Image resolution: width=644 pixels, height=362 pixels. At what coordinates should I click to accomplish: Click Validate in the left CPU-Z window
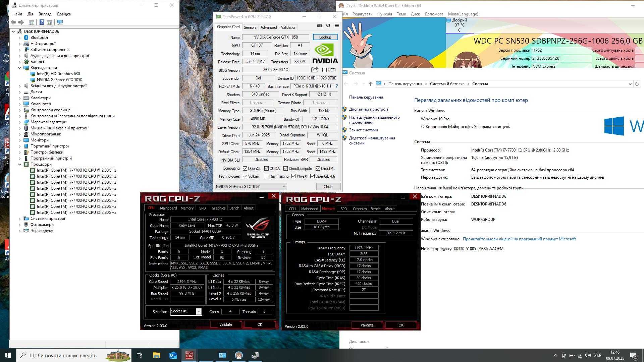(226, 324)
